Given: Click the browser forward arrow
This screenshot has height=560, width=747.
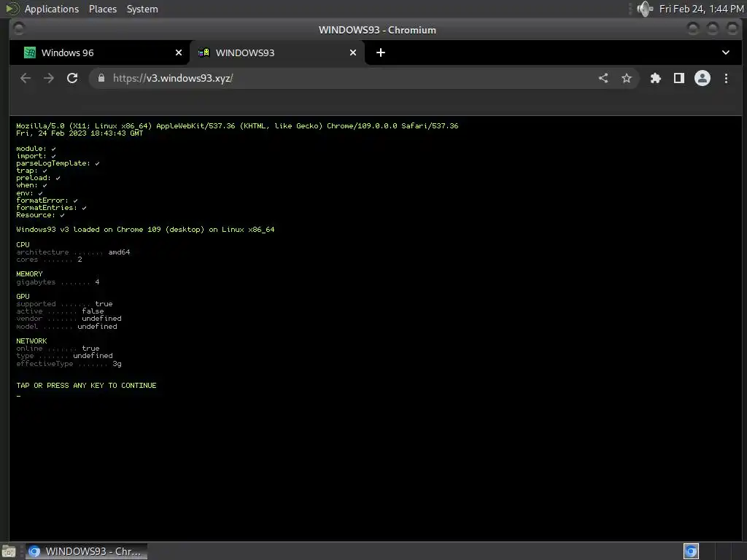Looking at the screenshot, I should pos(49,78).
